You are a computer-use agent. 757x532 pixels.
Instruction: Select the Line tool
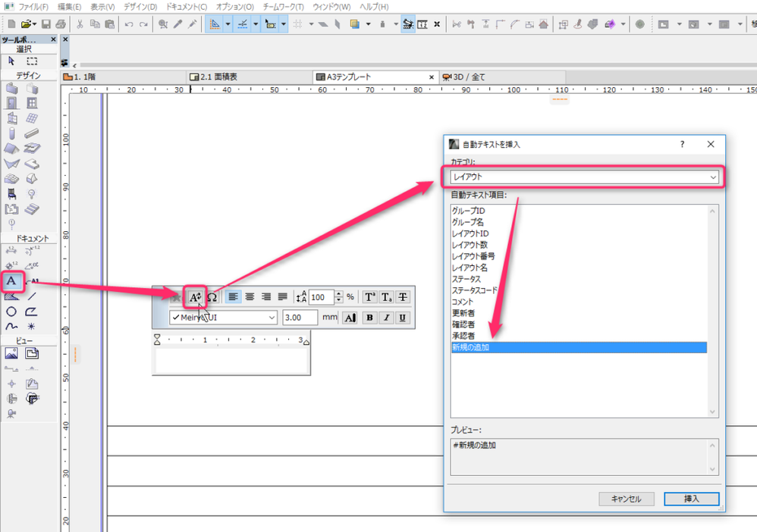click(x=32, y=296)
